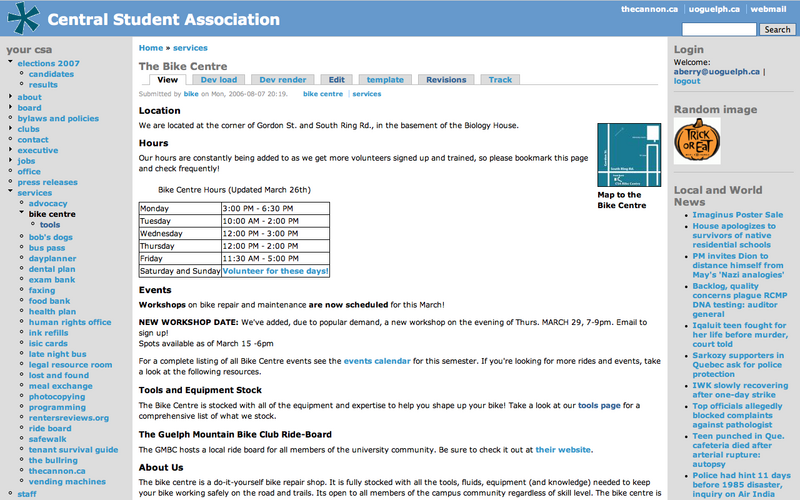Switch to the View tab

click(167, 80)
